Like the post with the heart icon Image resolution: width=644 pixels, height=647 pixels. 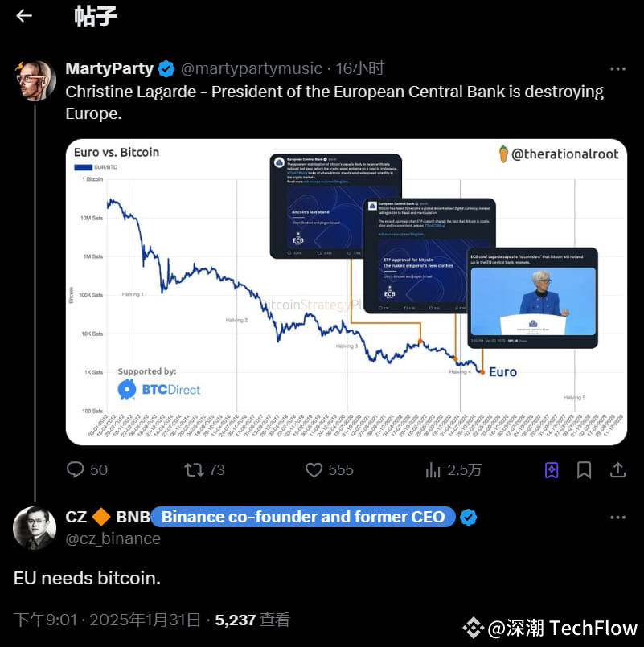tap(313, 469)
